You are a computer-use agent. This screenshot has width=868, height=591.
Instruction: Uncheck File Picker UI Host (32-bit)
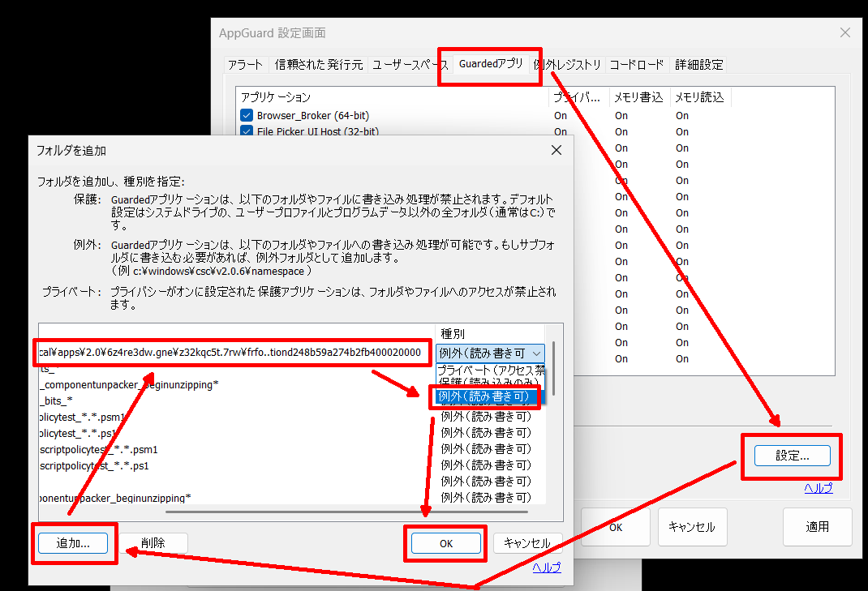pos(247,131)
